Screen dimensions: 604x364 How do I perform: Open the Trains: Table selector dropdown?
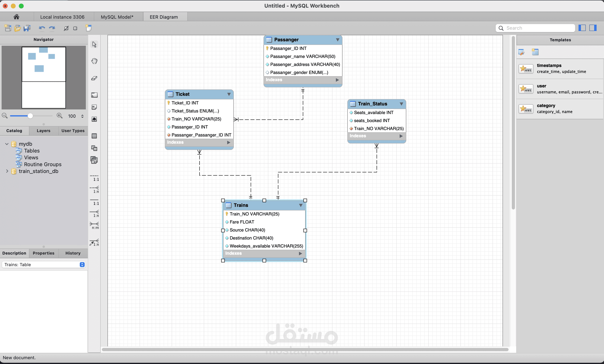[x=82, y=265]
